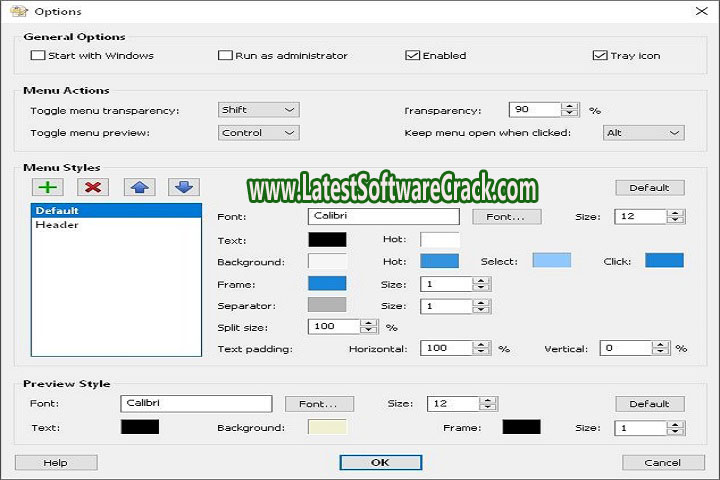720x480 pixels.
Task: Decrease the Separator size
Action: (481, 310)
